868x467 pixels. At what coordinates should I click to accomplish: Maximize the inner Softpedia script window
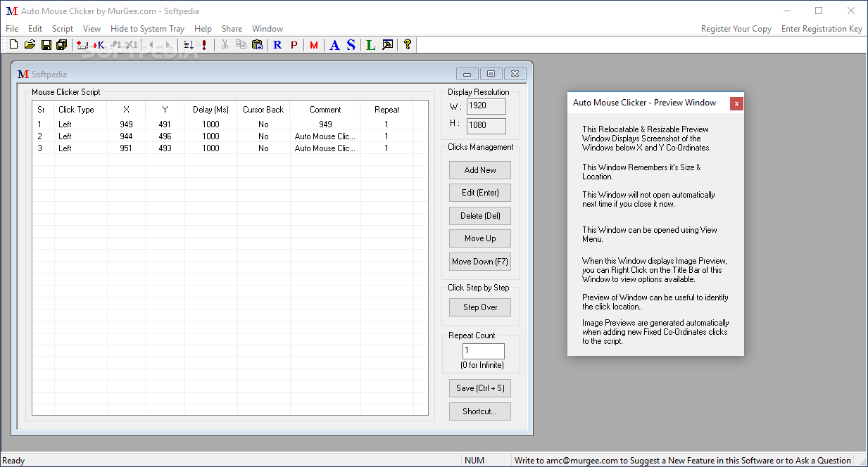click(491, 74)
